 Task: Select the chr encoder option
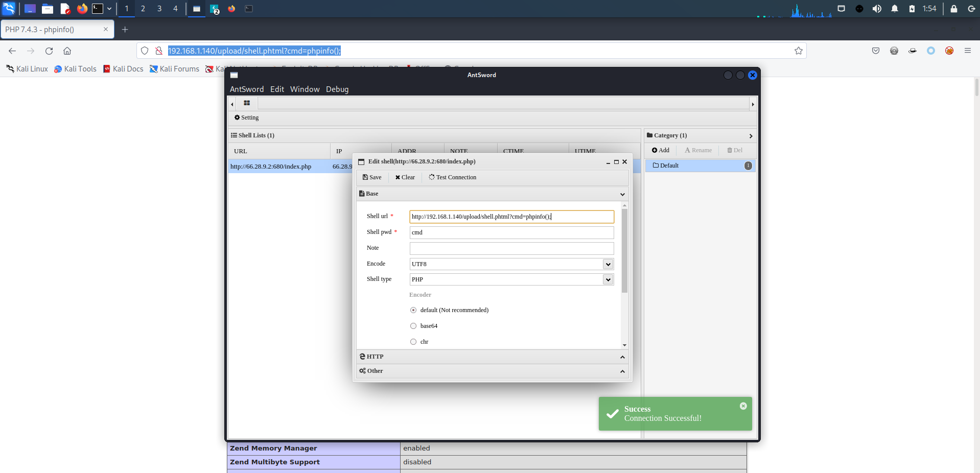click(413, 342)
